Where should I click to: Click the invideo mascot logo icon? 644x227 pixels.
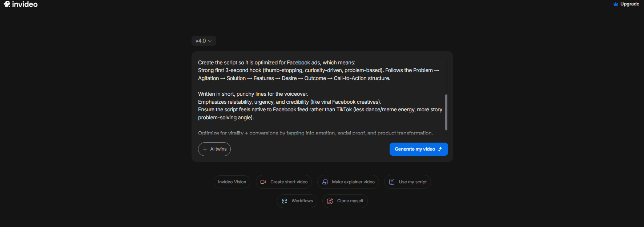pos(7,4)
